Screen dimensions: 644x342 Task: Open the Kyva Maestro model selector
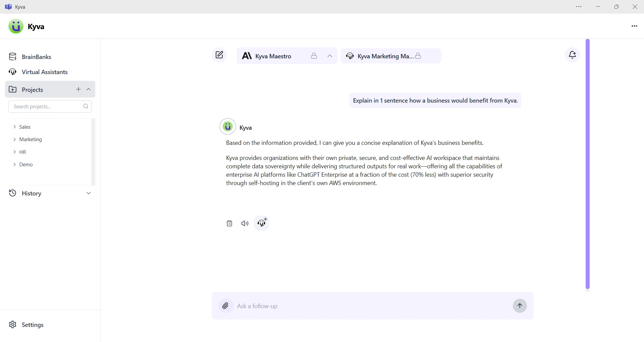point(287,56)
